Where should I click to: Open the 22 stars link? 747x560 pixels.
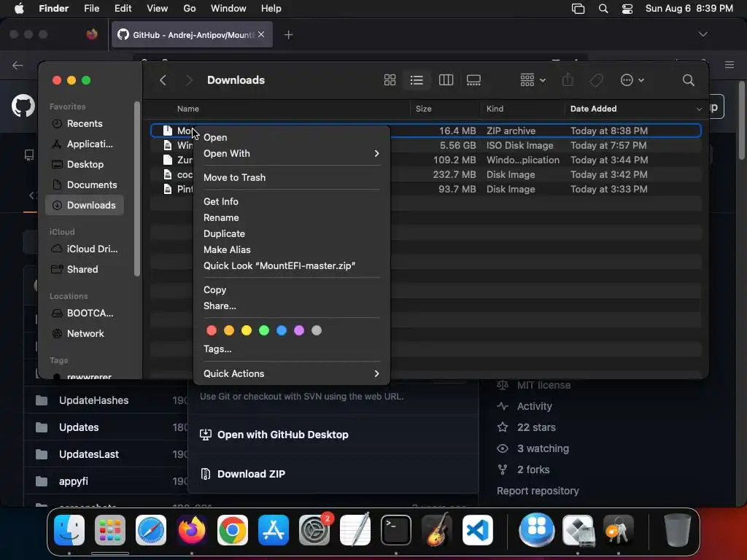coord(536,427)
